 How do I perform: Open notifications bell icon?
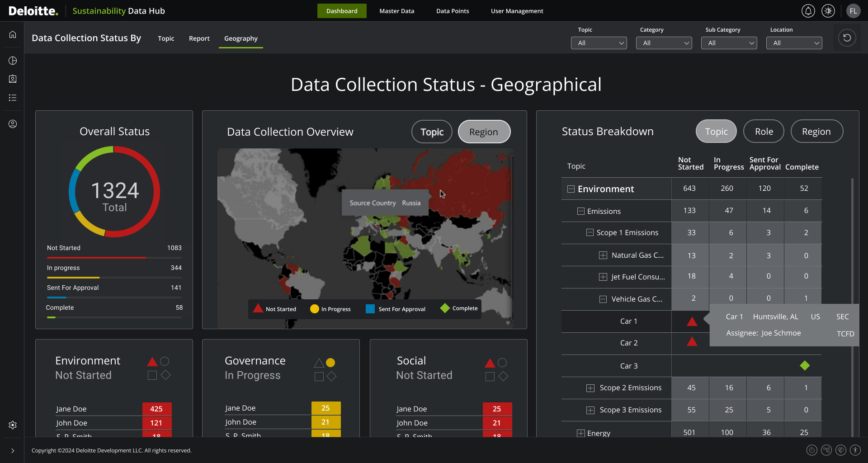coord(808,11)
